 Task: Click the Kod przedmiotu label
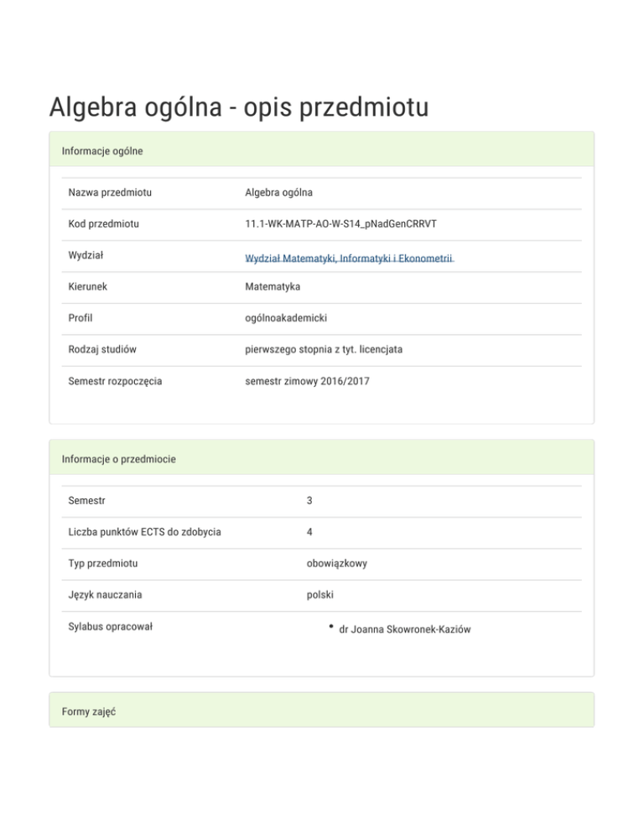click(x=104, y=224)
